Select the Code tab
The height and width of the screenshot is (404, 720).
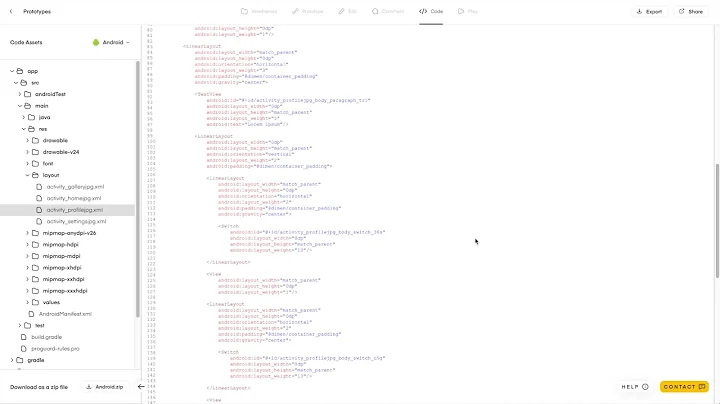tap(431, 11)
